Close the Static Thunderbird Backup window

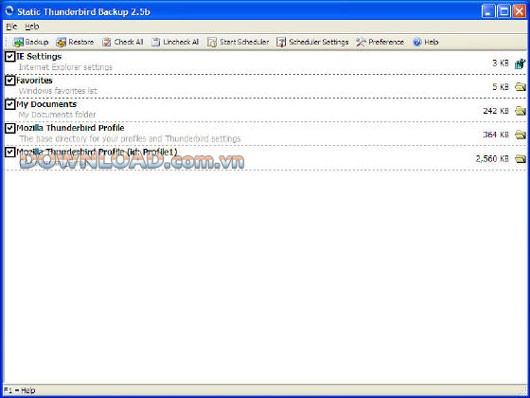[519, 11]
